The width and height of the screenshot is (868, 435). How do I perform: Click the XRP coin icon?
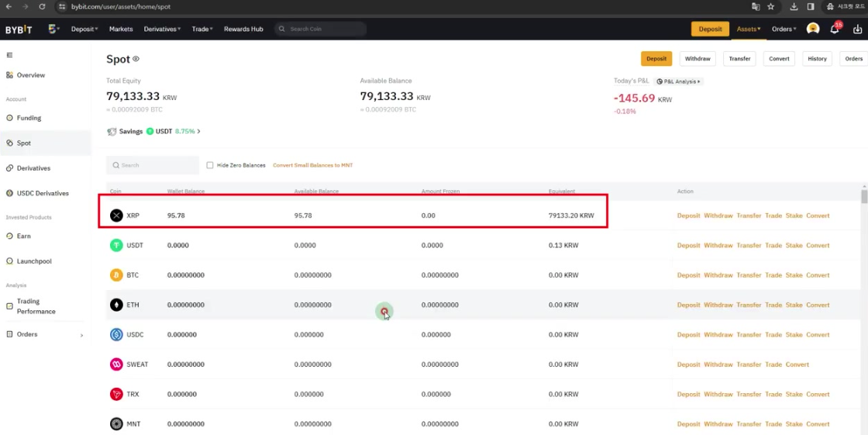pyautogui.click(x=116, y=216)
